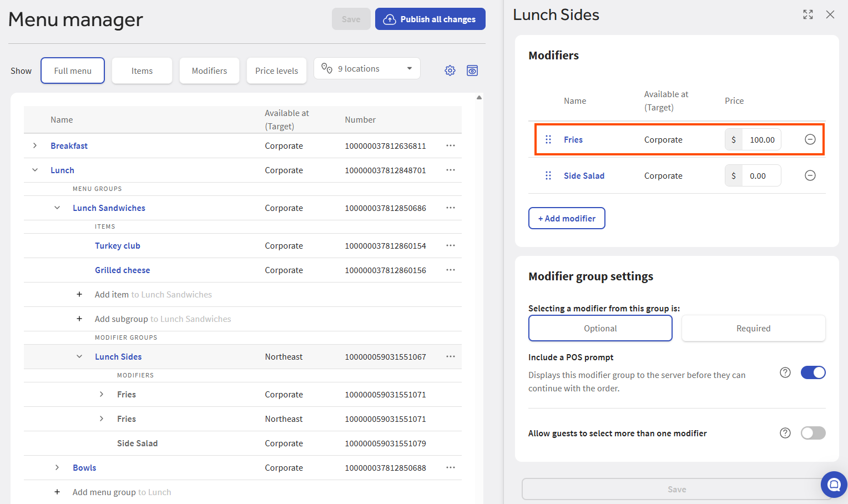Click the preview eye icon beside the gear

[x=472, y=70]
